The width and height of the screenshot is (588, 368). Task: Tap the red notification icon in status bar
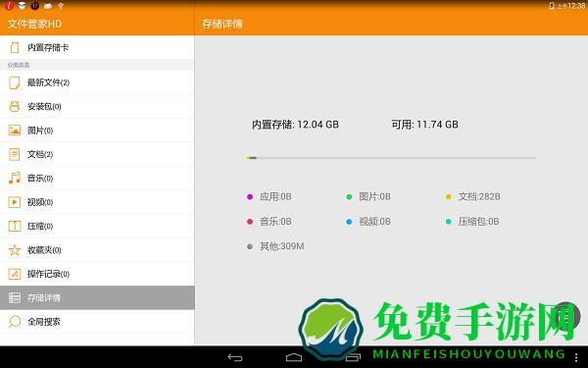(x=9, y=5)
